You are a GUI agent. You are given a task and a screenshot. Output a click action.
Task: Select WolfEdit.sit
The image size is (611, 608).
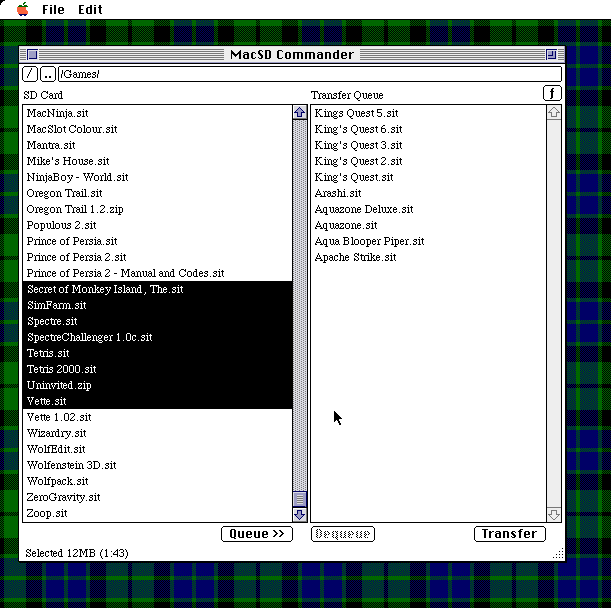[x=157, y=449]
